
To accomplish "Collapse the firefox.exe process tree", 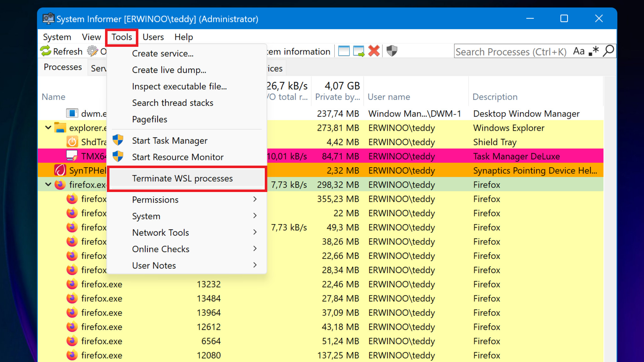I will pyautogui.click(x=48, y=184).
